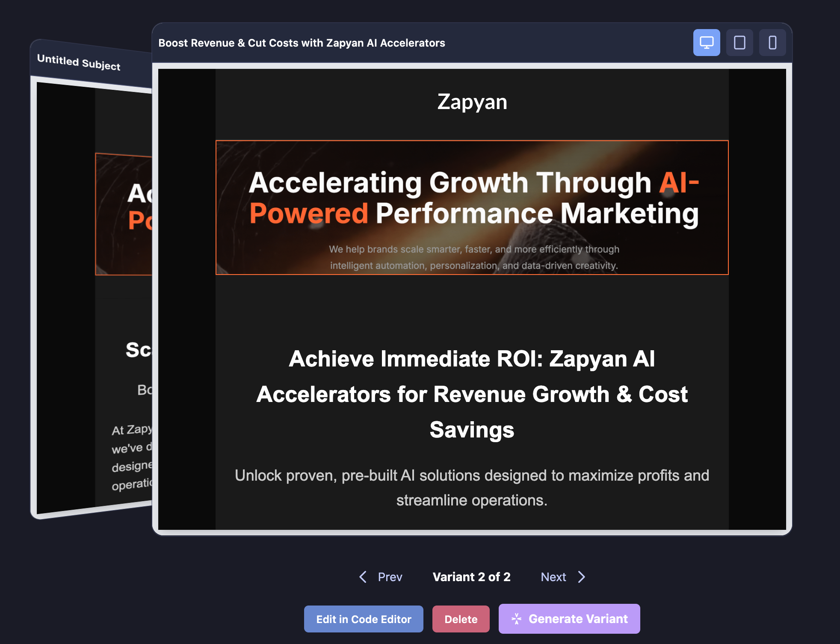Click the right chevron beside Next
This screenshot has height=644, width=840.
pyautogui.click(x=582, y=577)
